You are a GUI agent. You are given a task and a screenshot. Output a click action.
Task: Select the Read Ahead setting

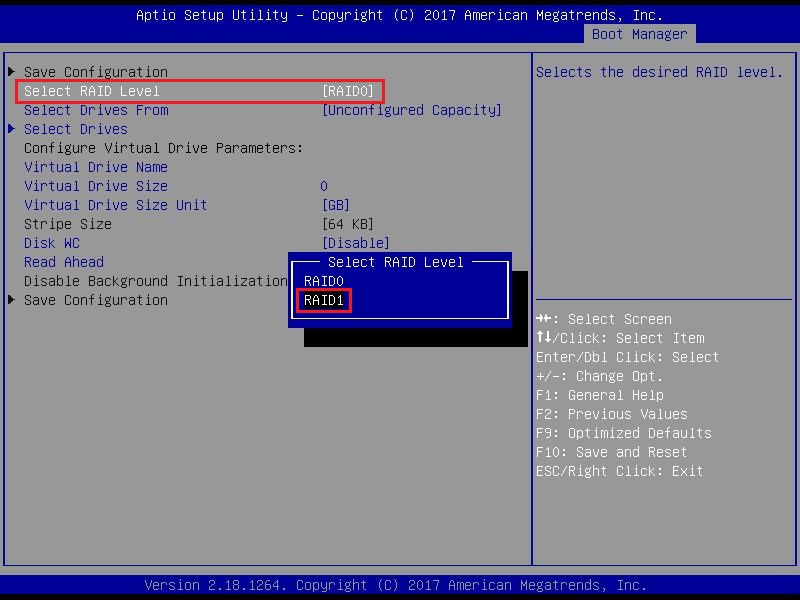coord(63,262)
